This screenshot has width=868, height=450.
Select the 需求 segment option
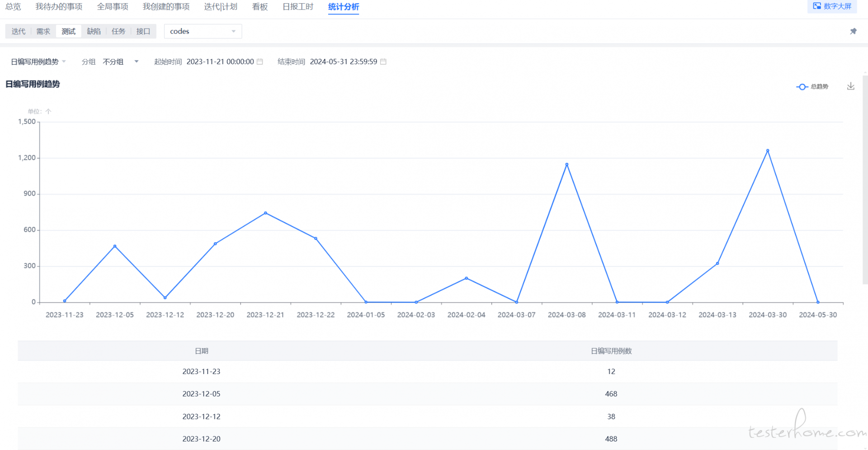[43, 31]
